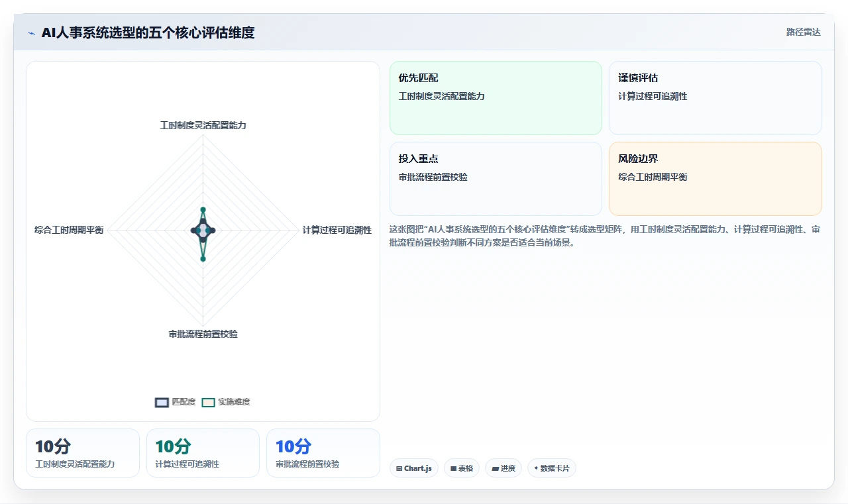Viewport: 848px width, 504px height.
Task: Open the 谨慎评估 card
Action: tap(715, 98)
